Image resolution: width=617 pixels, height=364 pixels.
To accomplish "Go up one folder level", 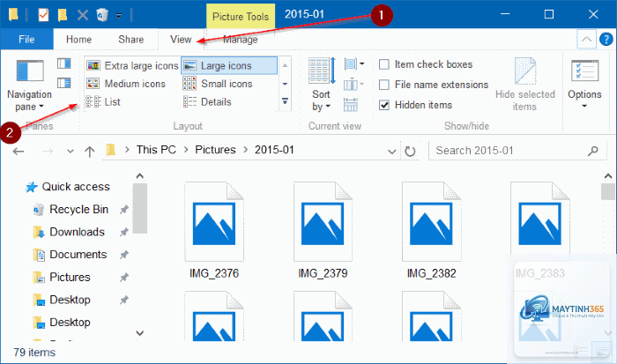I will (90, 151).
